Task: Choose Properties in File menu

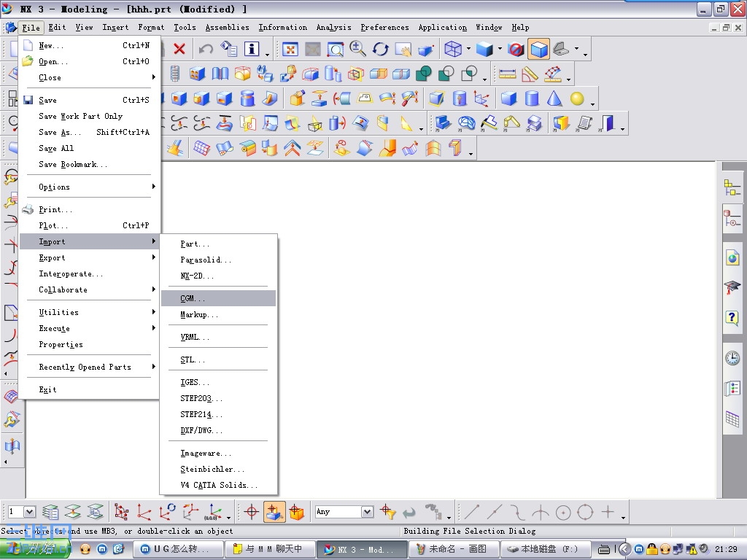Action: pos(88,344)
